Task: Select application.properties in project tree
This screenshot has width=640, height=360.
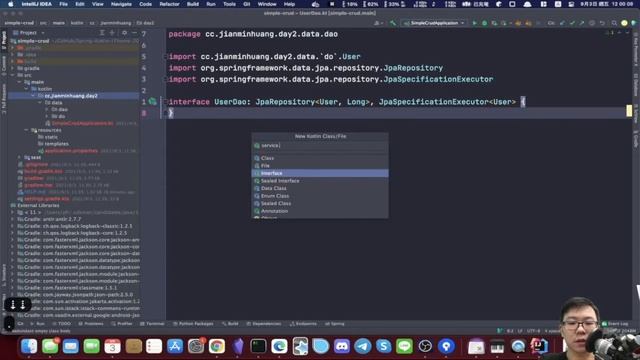Action: pos(71,151)
